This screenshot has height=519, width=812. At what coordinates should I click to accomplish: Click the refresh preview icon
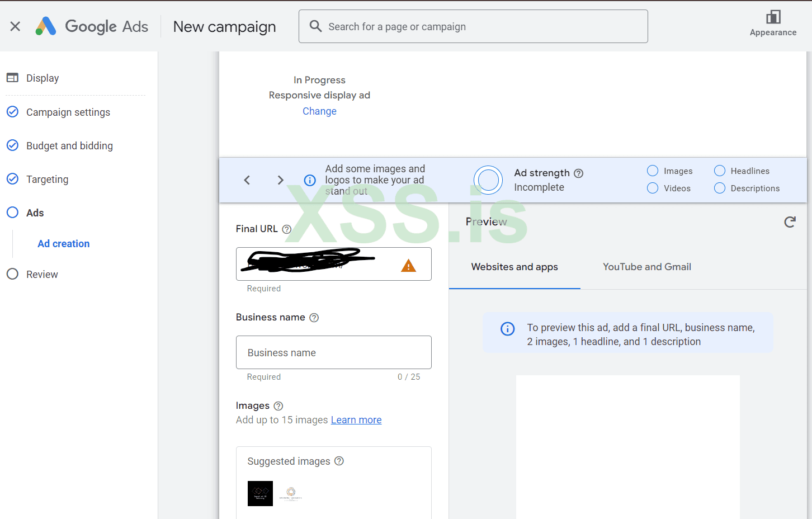(790, 222)
